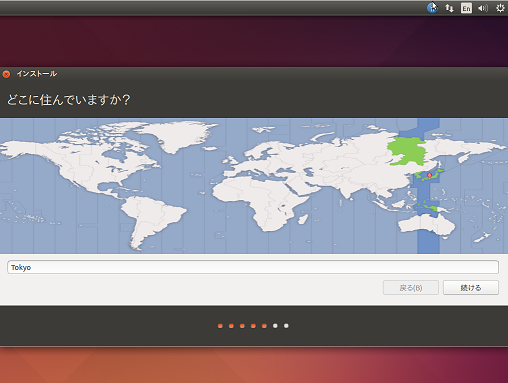Click Greenland on the timezone map
This screenshot has width=508, height=383.
pos(180,135)
